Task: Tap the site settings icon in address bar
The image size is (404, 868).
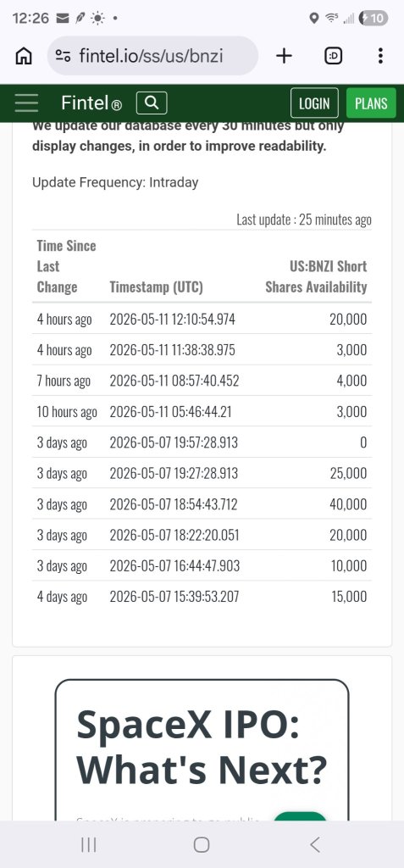Action: [63, 55]
